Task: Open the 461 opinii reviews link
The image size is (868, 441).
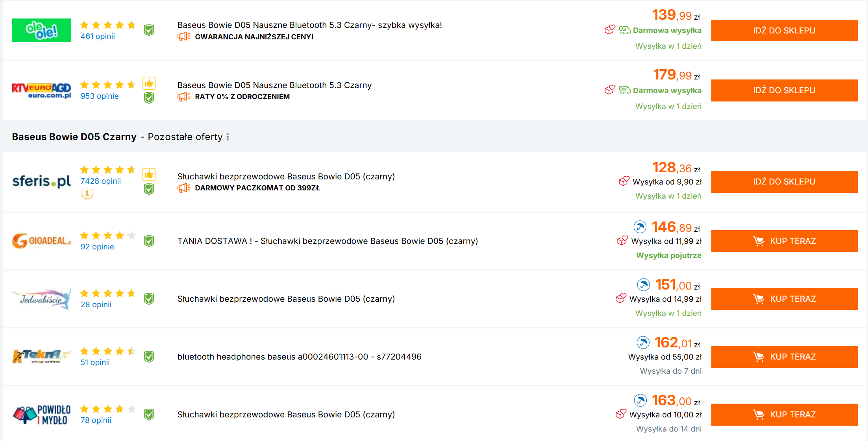Action: coord(98,36)
